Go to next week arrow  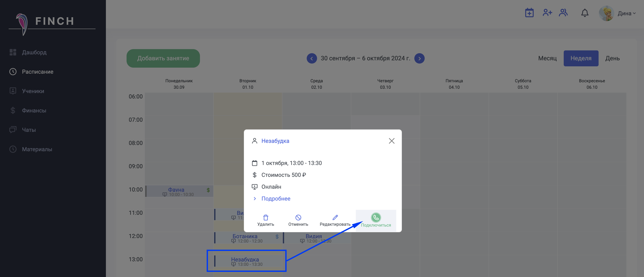tap(419, 58)
